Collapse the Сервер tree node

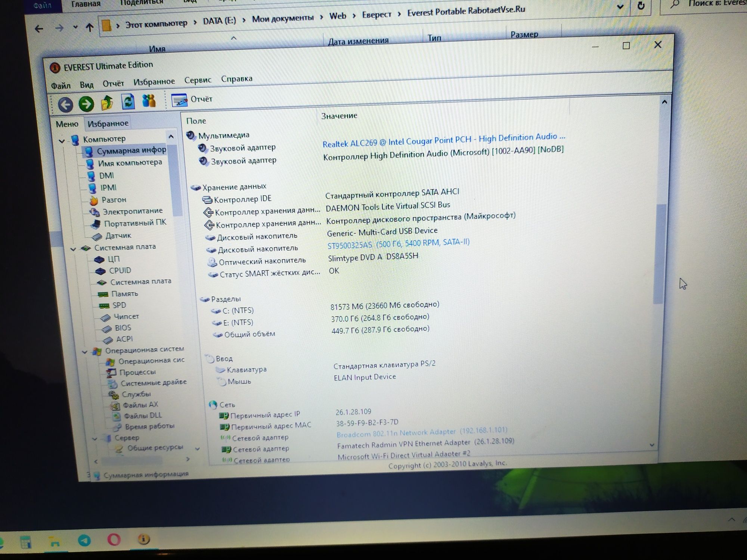[x=94, y=439]
